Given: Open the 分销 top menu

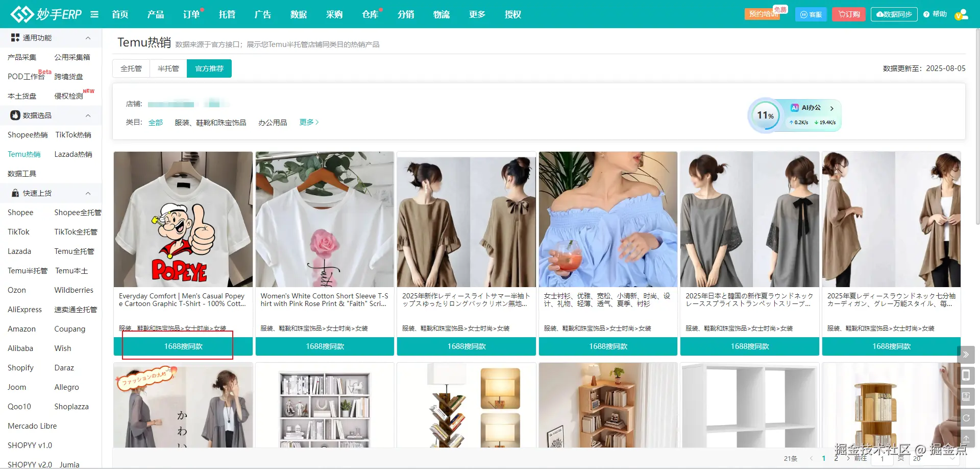Looking at the screenshot, I should [406, 14].
